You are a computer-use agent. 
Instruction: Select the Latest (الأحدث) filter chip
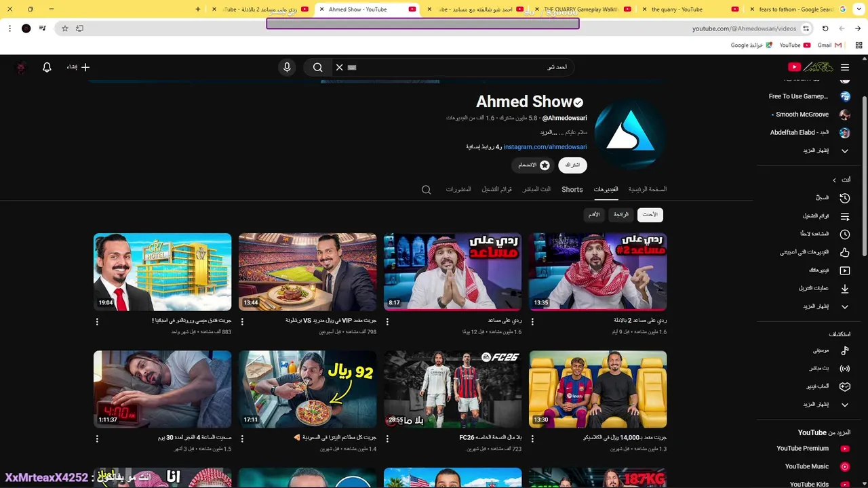point(650,215)
